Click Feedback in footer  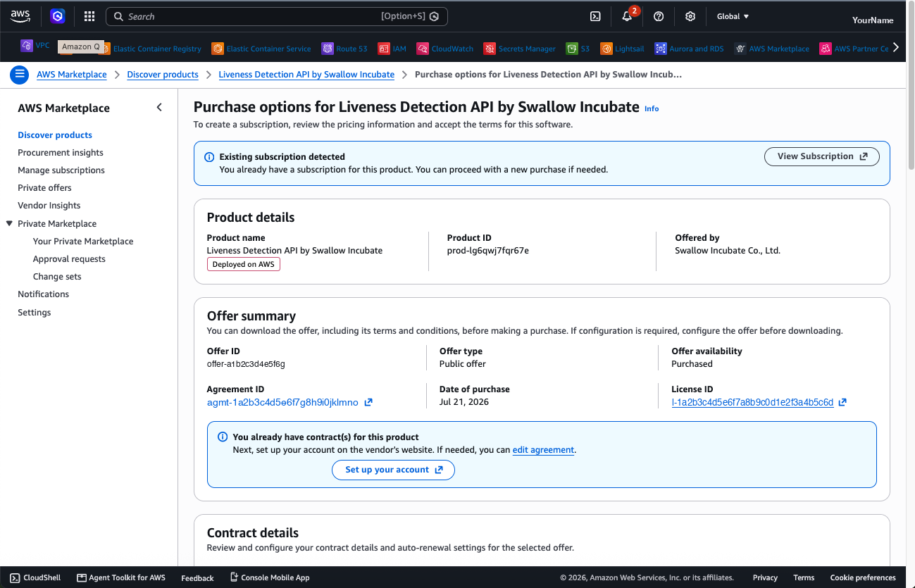tap(197, 578)
